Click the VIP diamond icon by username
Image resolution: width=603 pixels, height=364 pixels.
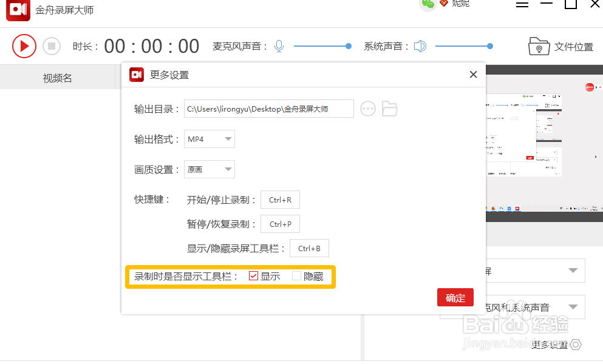(444, 3)
